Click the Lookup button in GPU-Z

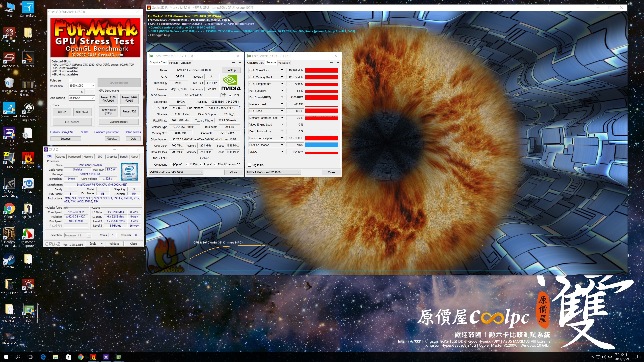(x=231, y=70)
